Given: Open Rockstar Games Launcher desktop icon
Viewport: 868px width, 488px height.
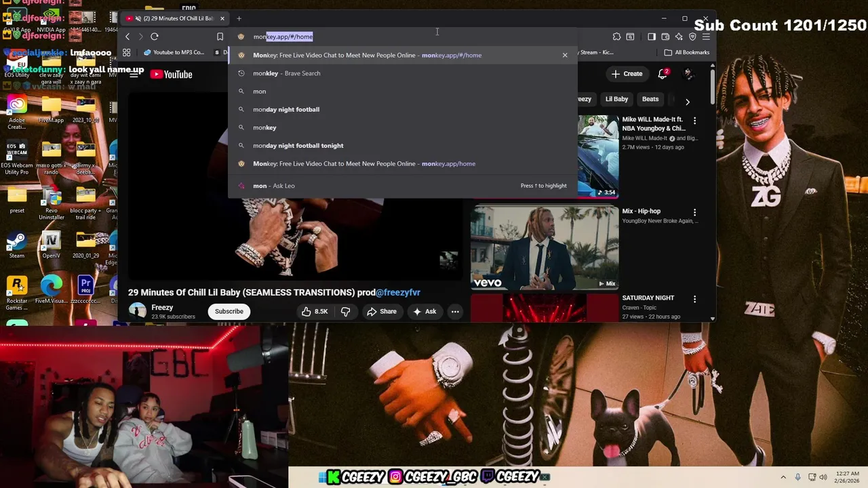Looking at the screenshot, I should point(17,294).
